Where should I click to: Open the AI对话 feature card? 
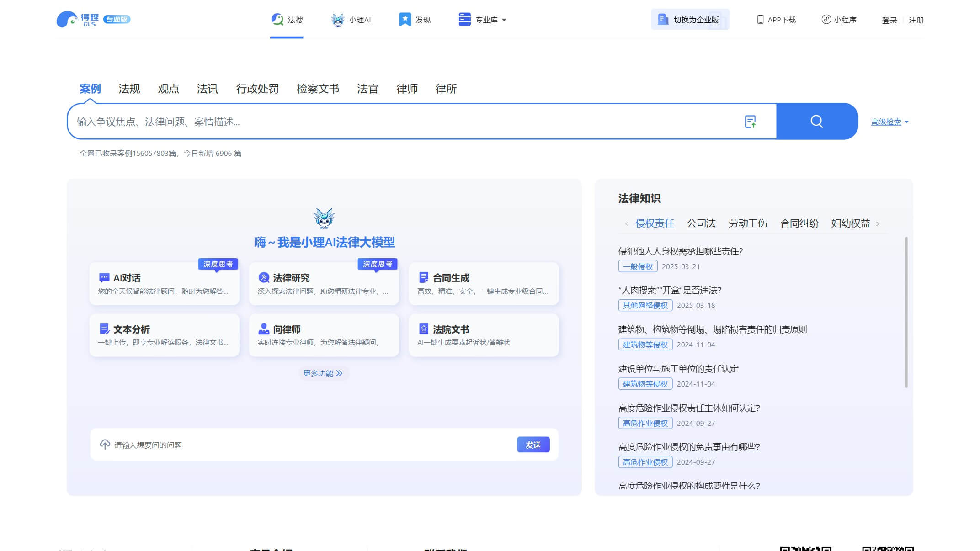(x=164, y=283)
